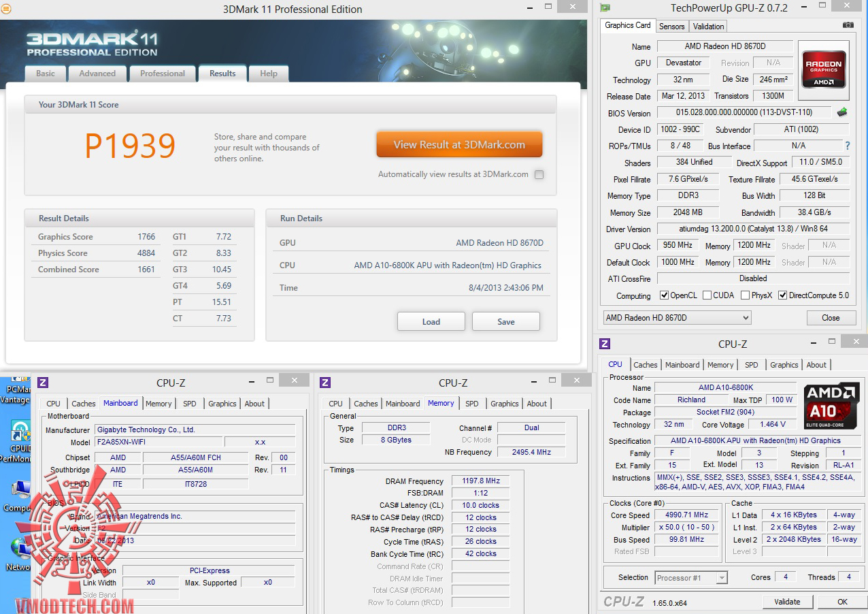Open Graphics tab in the CPU-Z Mainboard window

pos(222,404)
